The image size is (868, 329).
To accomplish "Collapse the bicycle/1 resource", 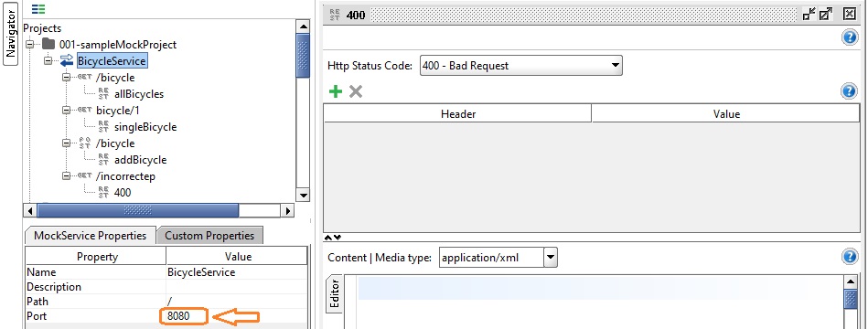I will tap(66, 110).
